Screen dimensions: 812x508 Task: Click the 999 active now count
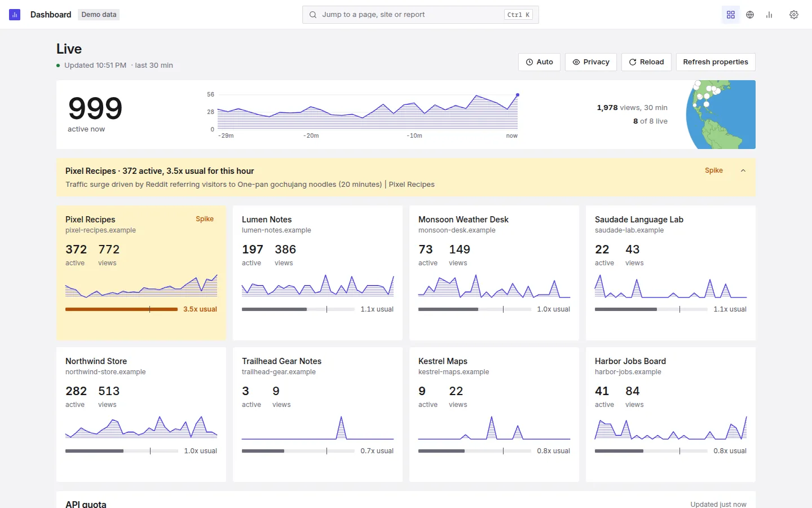(95, 108)
